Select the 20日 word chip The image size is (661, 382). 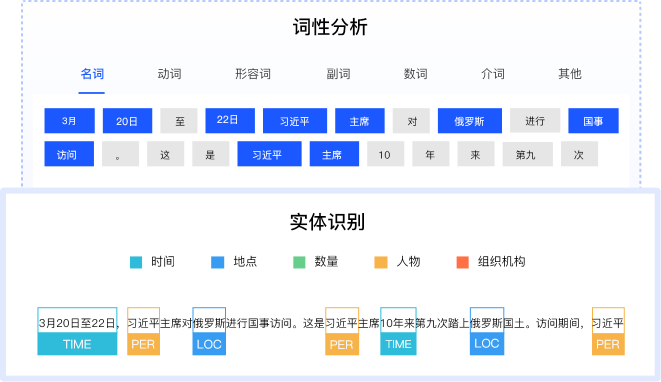127,121
